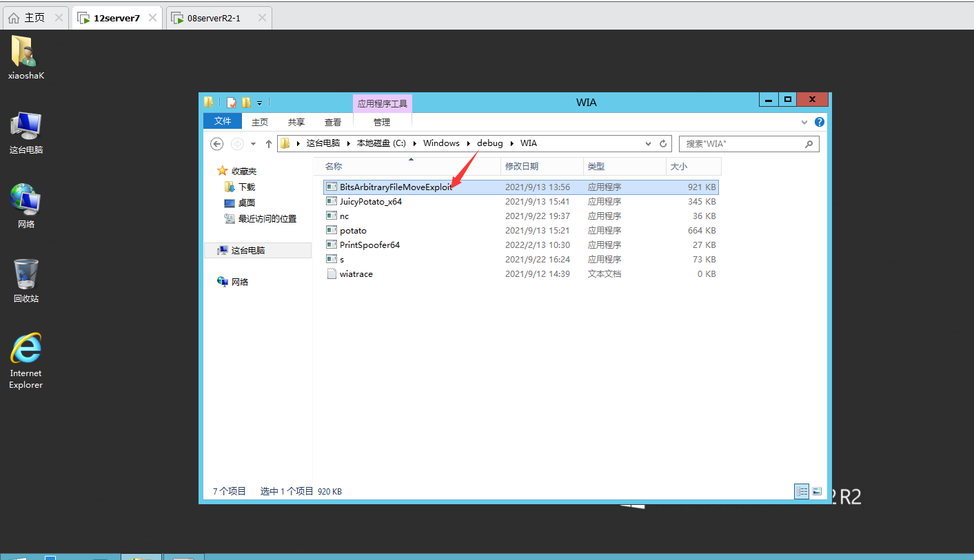Screen dimensions: 974x560
Task: Open the 文件 File tab
Action: pos(223,121)
